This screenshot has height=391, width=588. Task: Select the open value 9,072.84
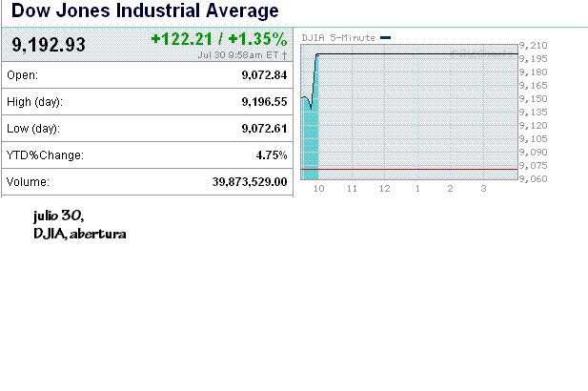(x=264, y=75)
